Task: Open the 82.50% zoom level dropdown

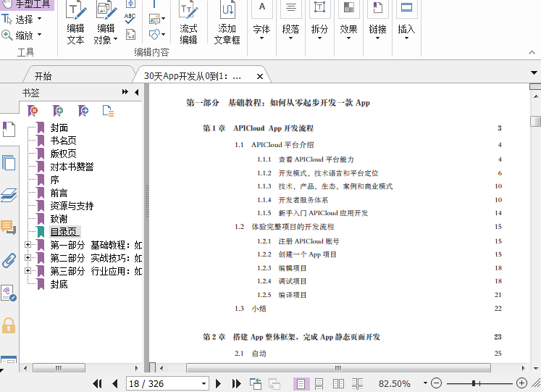Action: pos(425,383)
